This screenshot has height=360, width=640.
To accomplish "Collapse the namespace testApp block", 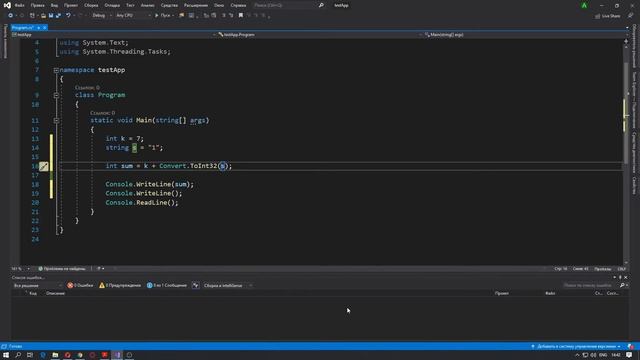I will (56, 70).
